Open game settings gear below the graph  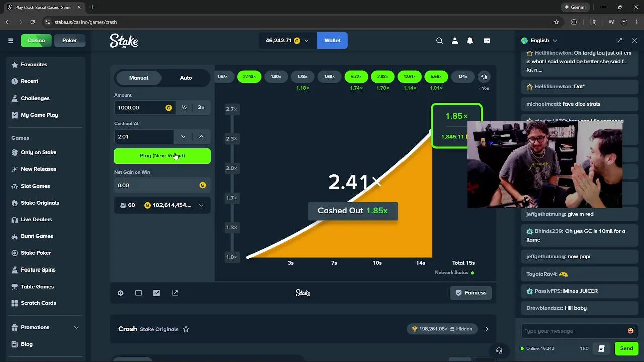pyautogui.click(x=121, y=293)
